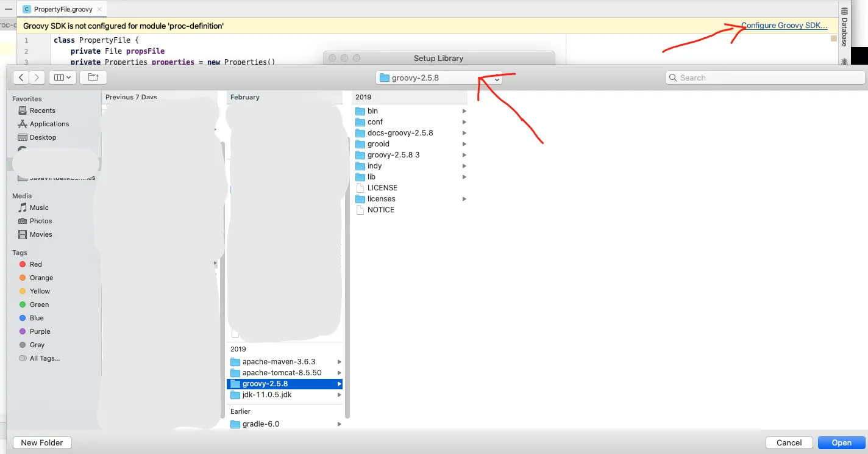Expand the bin folder chevron

(464, 111)
